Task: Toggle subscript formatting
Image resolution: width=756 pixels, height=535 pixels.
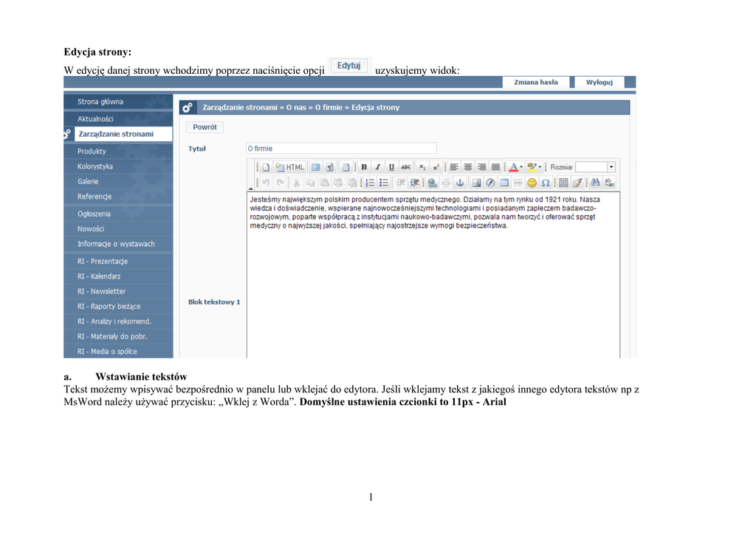Action: [422, 167]
